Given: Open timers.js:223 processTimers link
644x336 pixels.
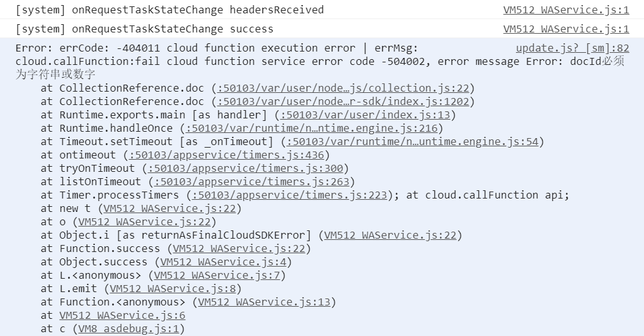Looking at the screenshot, I should (289, 195).
